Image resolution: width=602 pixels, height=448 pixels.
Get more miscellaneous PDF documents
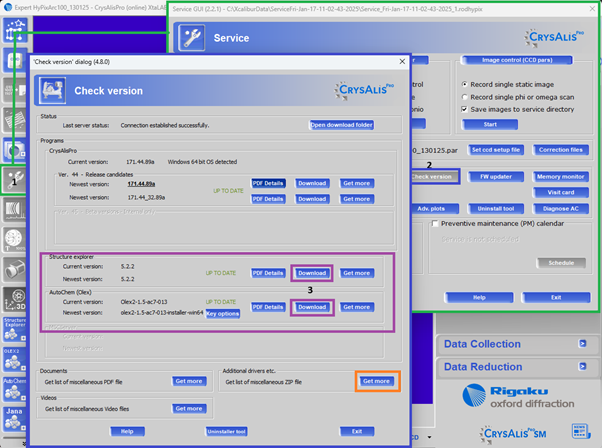click(189, 381)
